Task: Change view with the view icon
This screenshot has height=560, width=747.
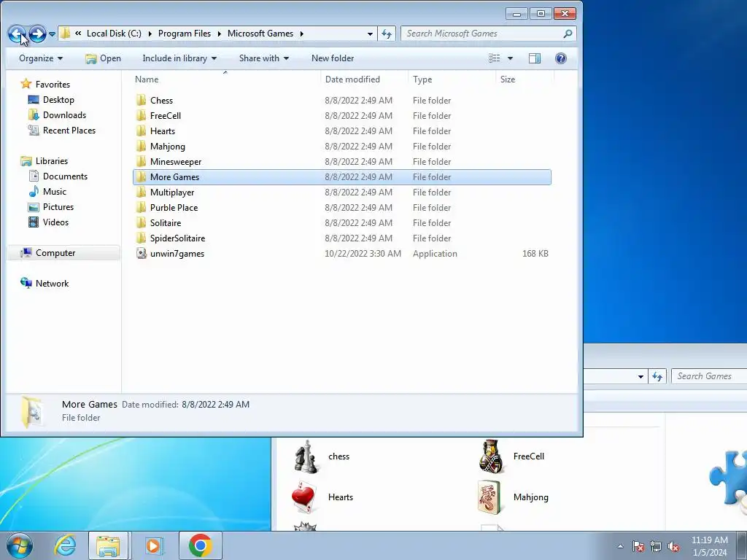Action: pyautogui.click(x=494, y=58)
